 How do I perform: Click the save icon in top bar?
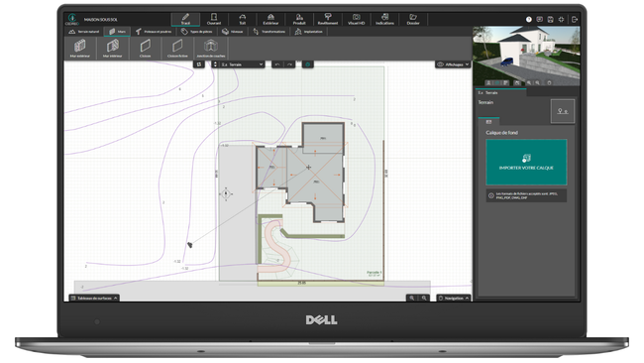[550, 19]
